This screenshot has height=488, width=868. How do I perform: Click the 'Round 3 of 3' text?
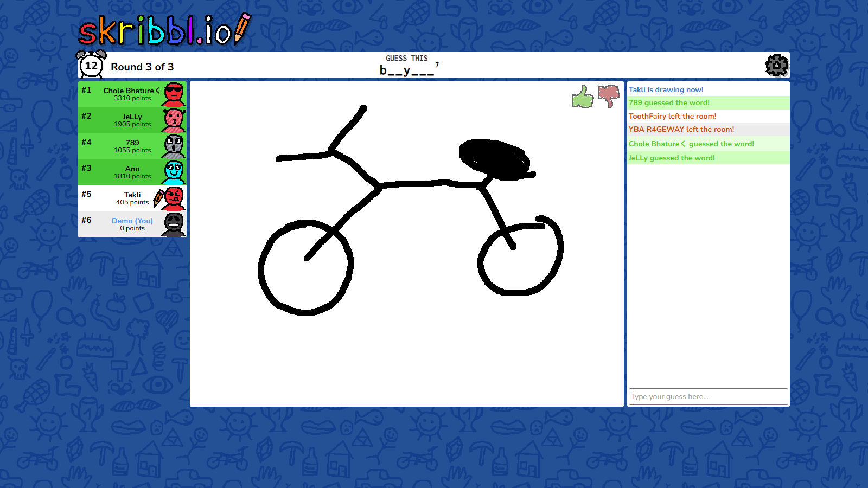coord(142,67)
